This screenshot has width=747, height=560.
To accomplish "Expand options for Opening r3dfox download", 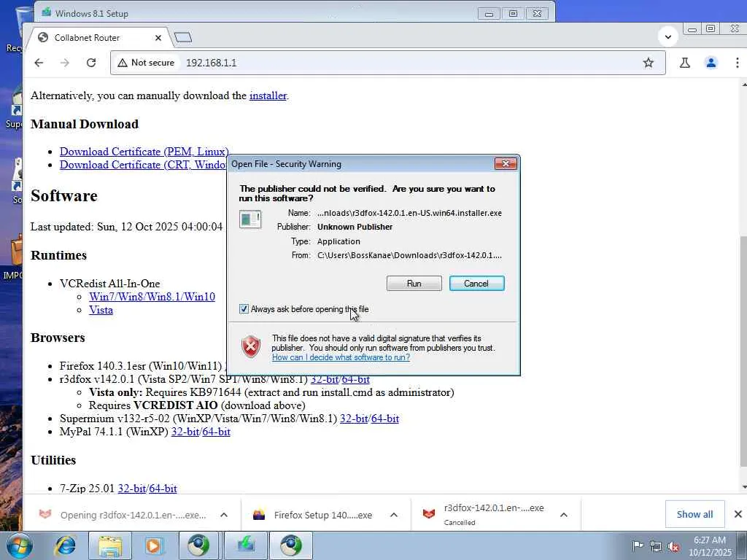I will click(224, 515).
